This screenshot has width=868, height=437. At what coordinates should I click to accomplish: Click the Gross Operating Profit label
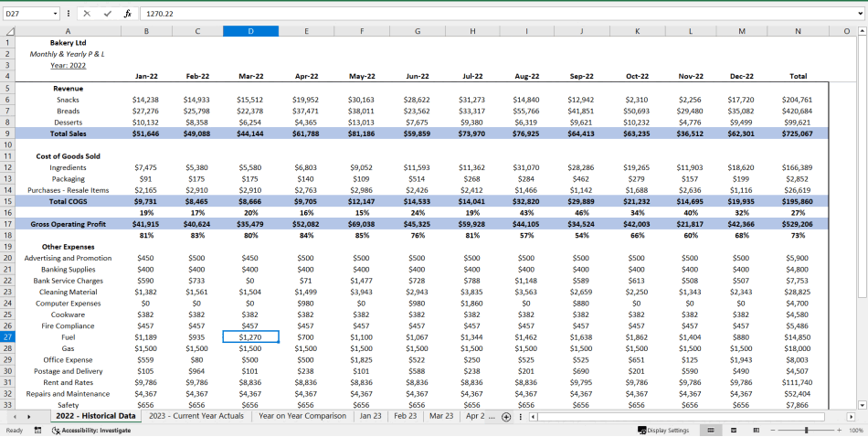click(x=69, y=224)
